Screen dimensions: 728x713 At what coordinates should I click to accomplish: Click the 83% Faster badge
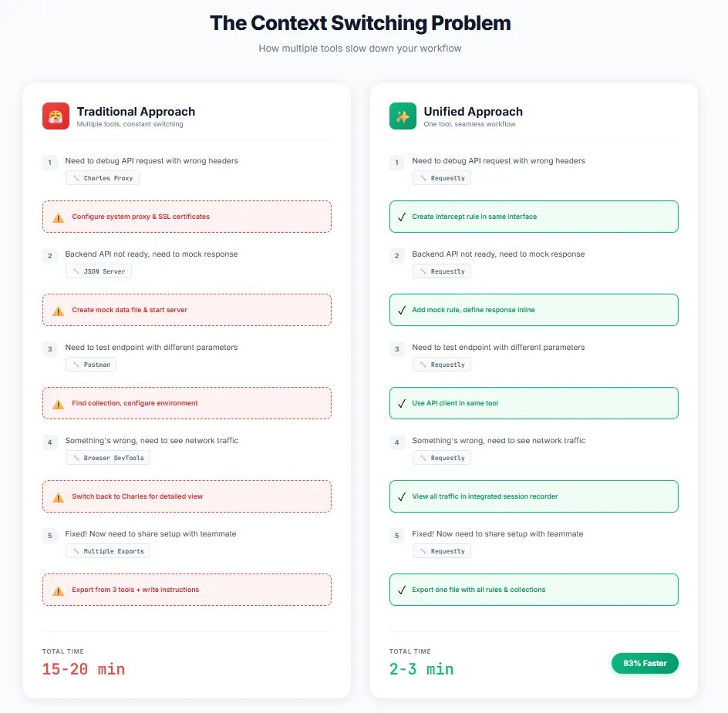(x=645, y=663)
